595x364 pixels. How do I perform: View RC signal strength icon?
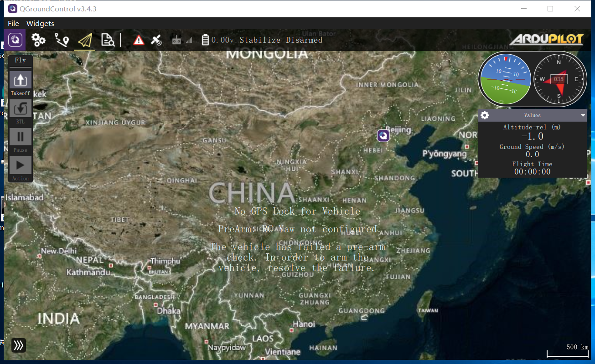click(182, 40)
